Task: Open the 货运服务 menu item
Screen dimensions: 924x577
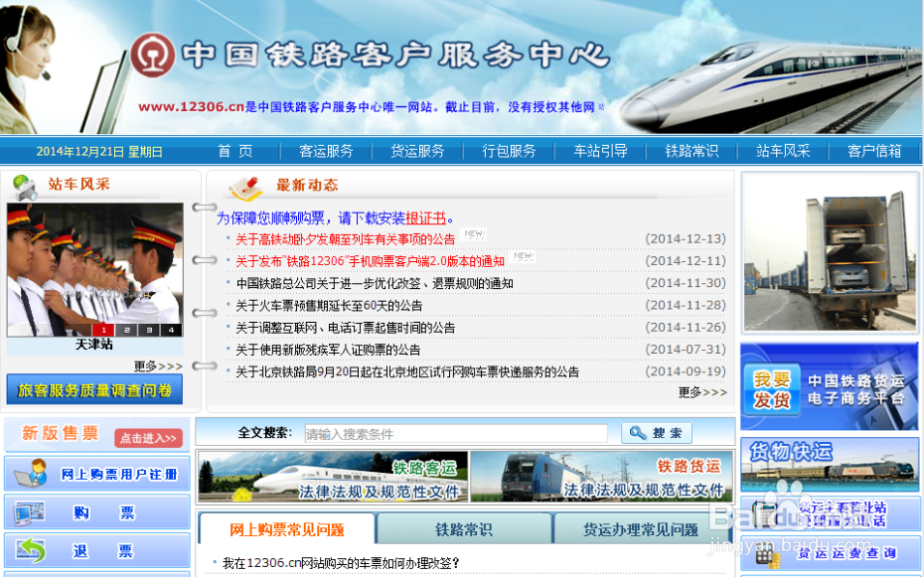Action: point(417,151)
